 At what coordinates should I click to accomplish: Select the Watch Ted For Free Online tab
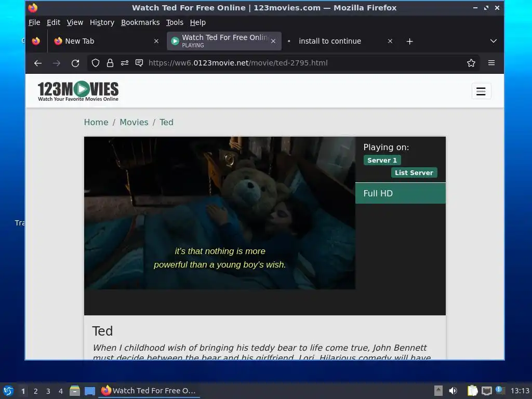coord(224,41)
